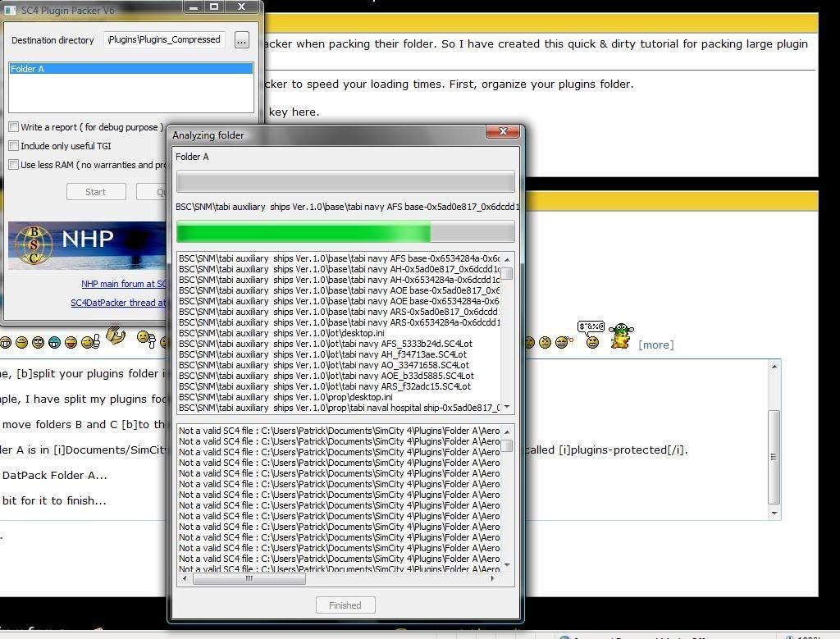840x639 pixels.
Task: Maximize the SC4 Plugin Packer window
Action: pyautogui.click(x=214, y=7)
